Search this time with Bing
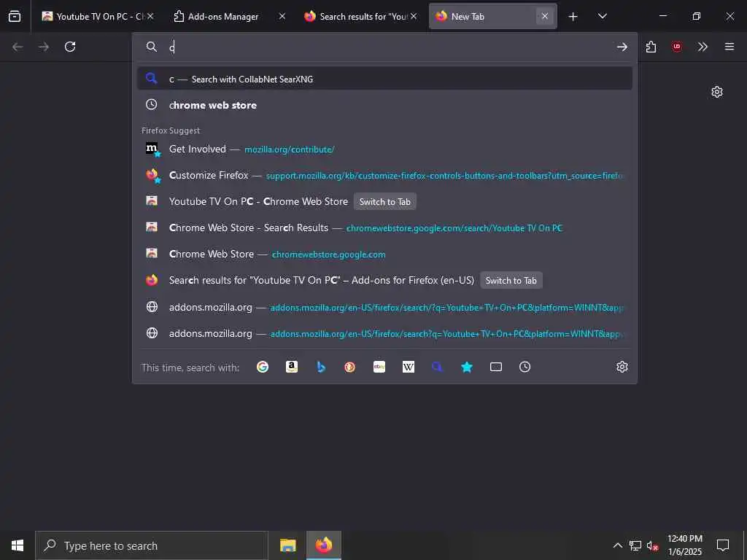The height and width of the screenshot is (560, 747). 321,367
